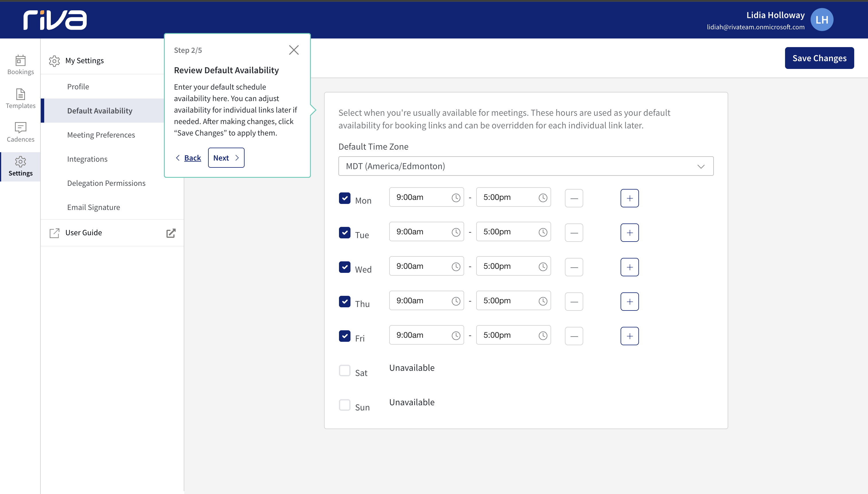Open the Profile settings page
Viewport: 868px width, 494px height.
click(x=78, y=86)
